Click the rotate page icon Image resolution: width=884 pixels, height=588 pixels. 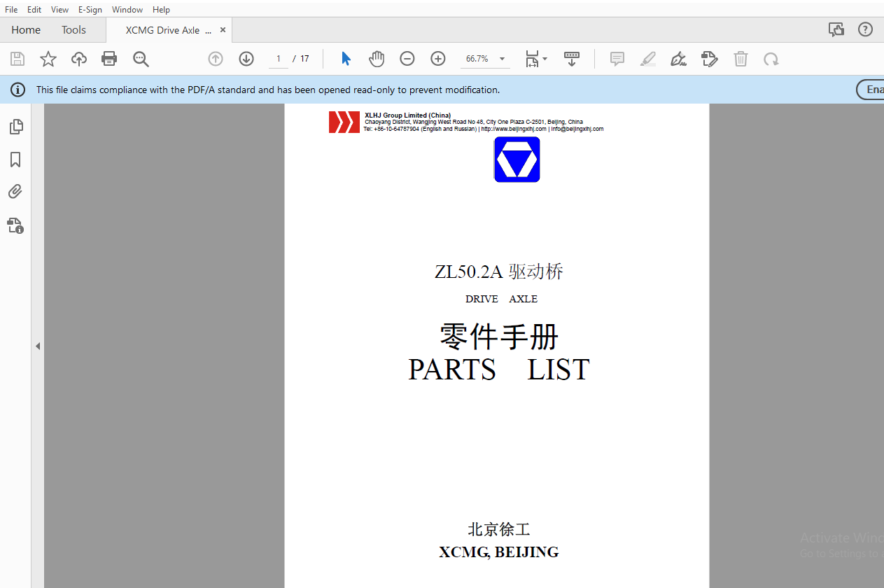click(771, 59)
